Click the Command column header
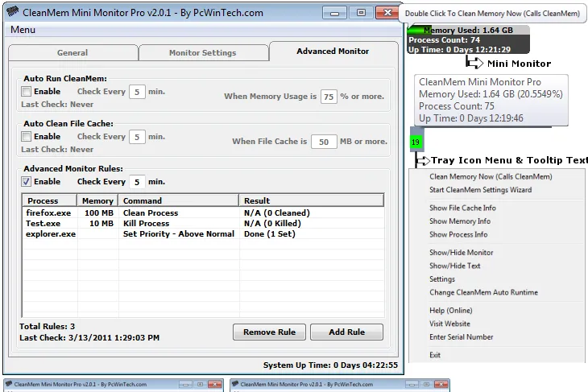Screen dimensions: 588x392 click(x=179, y=201)
